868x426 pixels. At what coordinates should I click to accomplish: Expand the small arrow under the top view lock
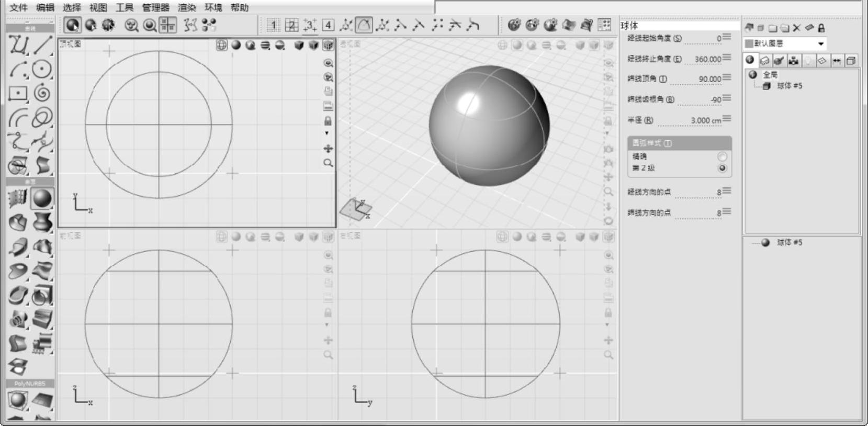point(327,133)
